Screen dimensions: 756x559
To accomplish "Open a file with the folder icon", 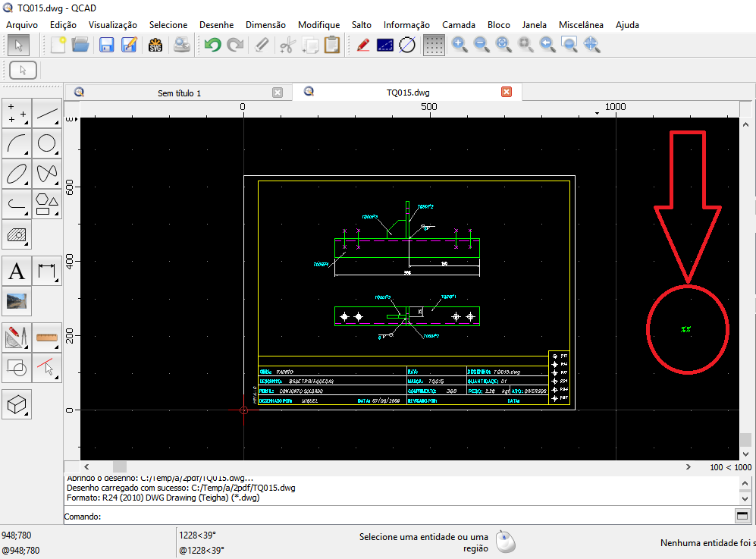I will pyautogui.click(x=80, y=46).
